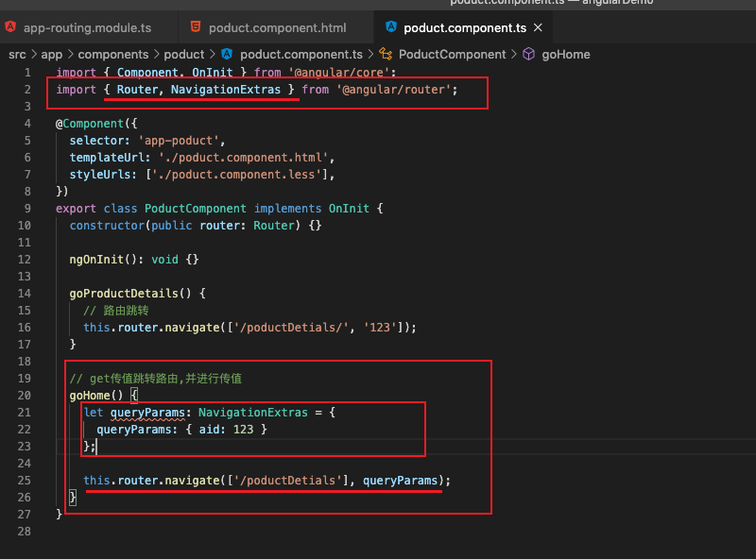The image size is (756, 559).
Task: Click PoductComponent class name on line 9
Action: click(196, 209)
